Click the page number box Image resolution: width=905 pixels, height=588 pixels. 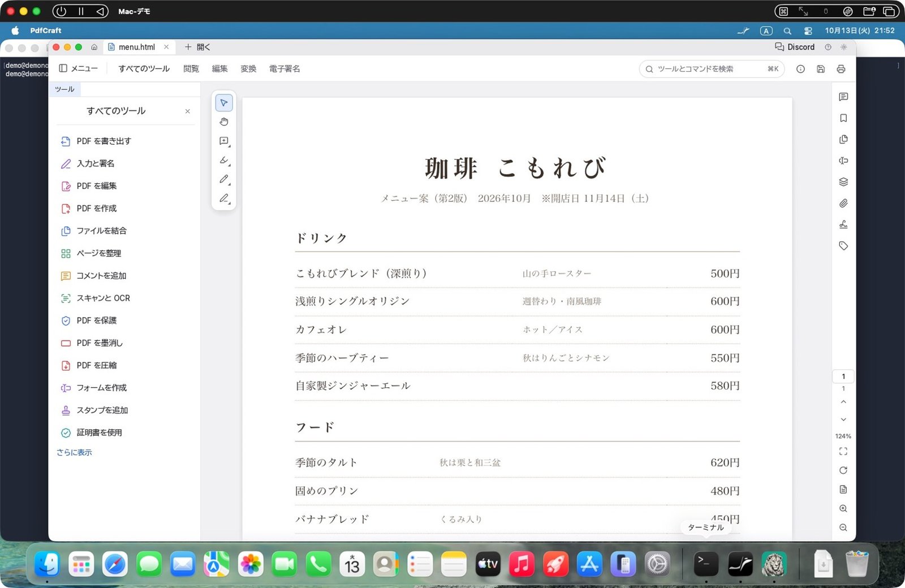(843, 377)
